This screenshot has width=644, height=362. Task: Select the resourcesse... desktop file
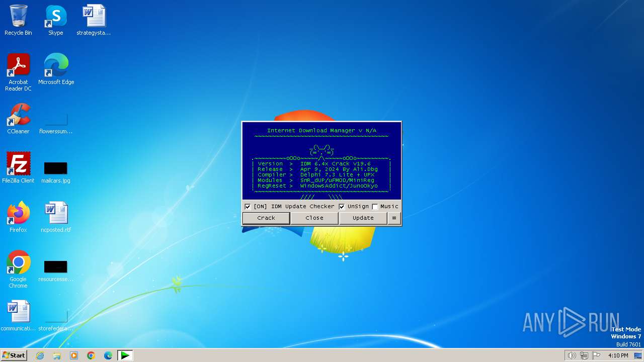click(x=56, y=271)
